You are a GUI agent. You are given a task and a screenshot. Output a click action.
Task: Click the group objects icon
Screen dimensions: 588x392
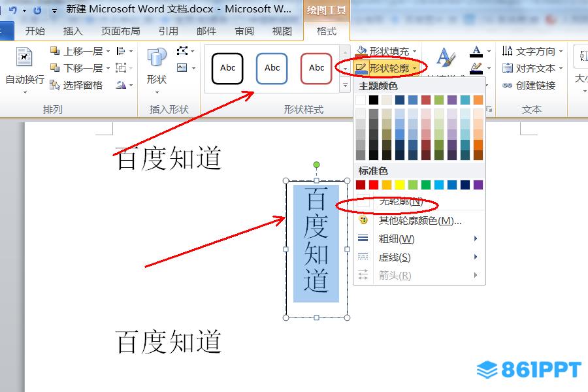tap(121, 68)
